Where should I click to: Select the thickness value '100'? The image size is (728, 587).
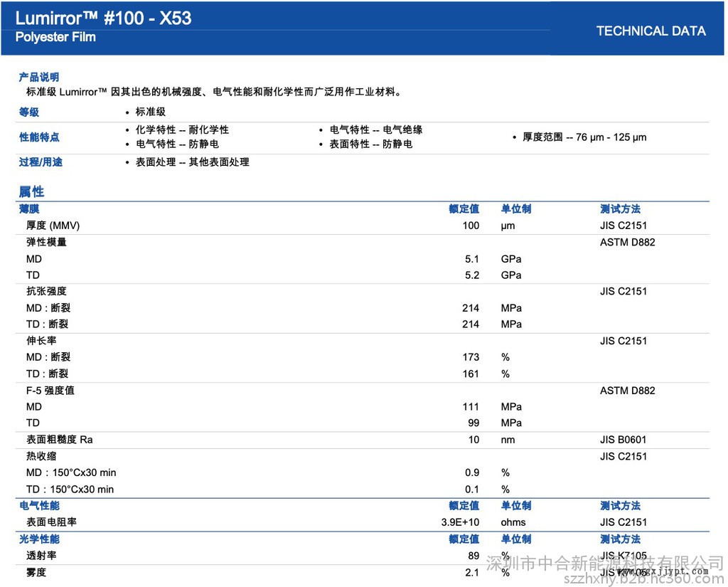point(471,226)
